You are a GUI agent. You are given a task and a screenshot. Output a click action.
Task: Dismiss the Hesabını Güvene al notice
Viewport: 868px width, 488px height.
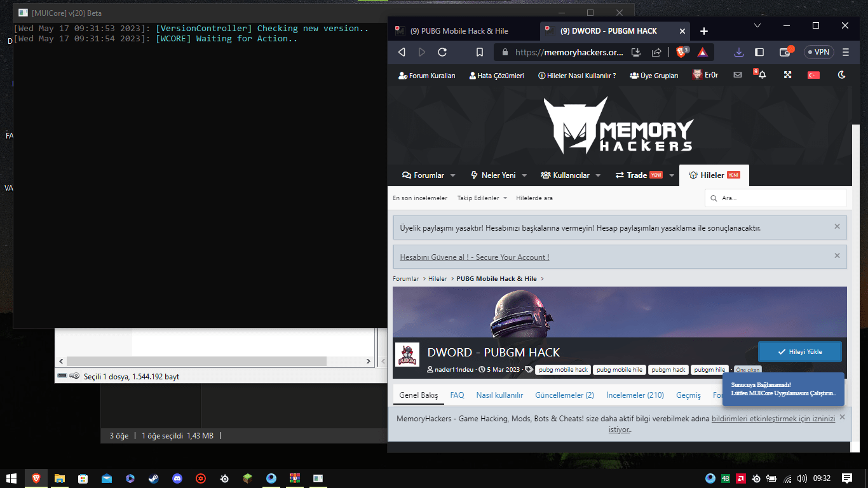837,255
